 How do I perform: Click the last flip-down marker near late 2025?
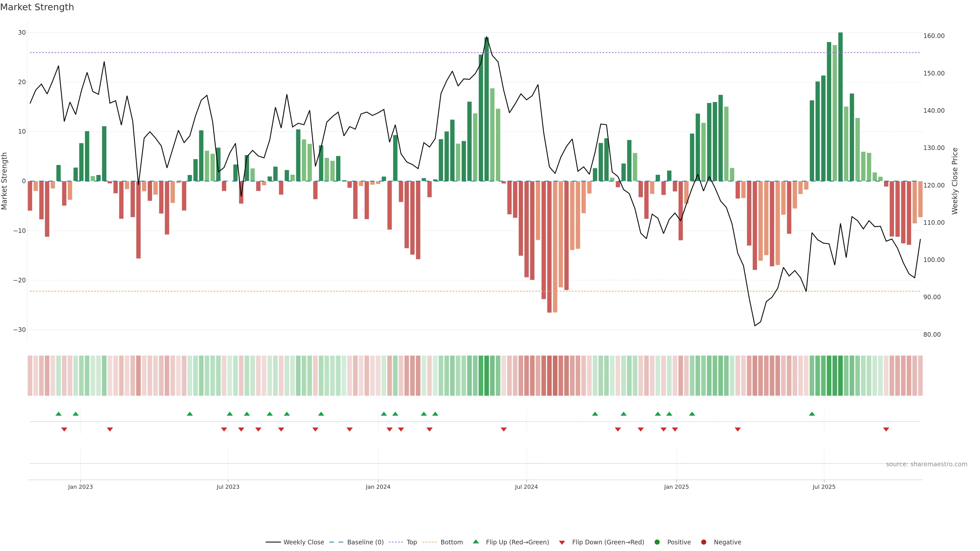click(886, 429)
